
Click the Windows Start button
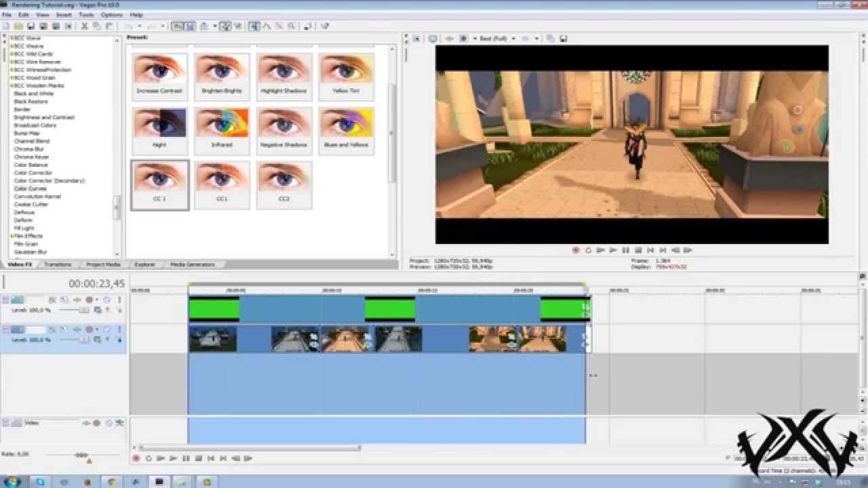pyautogui.click(x=12, y=482)
